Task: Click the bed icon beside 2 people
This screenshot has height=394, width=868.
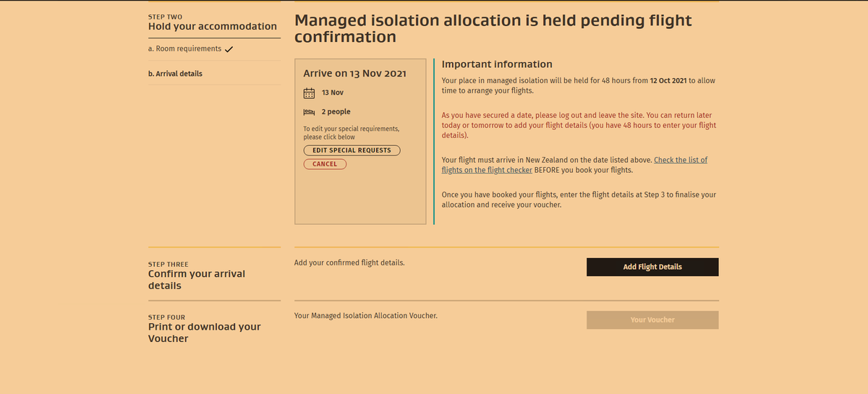Action: (x=309, y=112)
